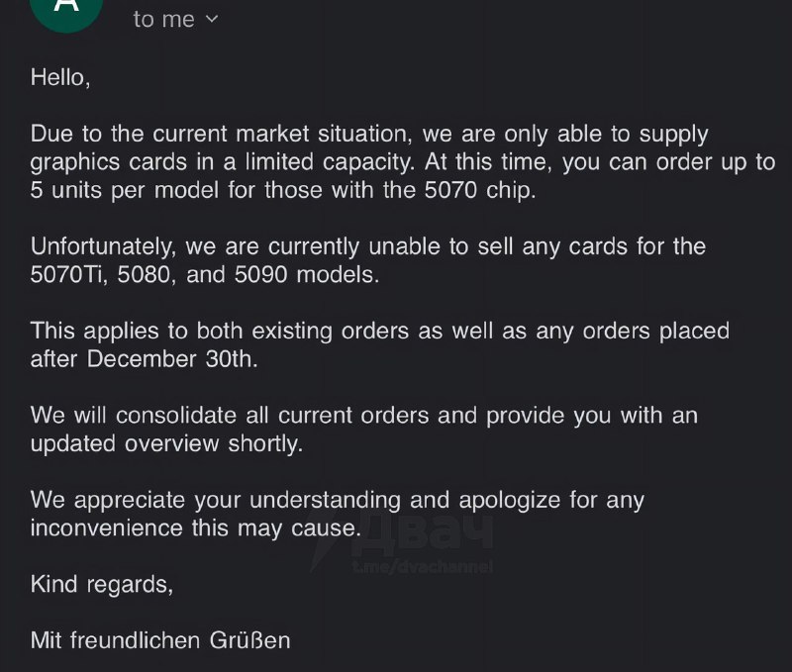Screen dimensions: 792x672
Task: Open the t.me/dvachannel watermark link
Action: point(421,567)
